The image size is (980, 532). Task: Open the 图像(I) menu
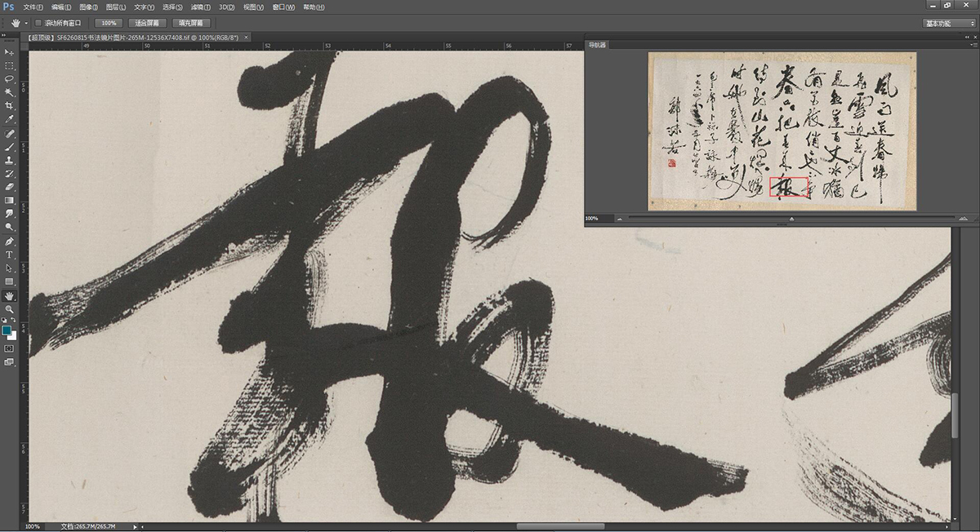pos(88,7)
